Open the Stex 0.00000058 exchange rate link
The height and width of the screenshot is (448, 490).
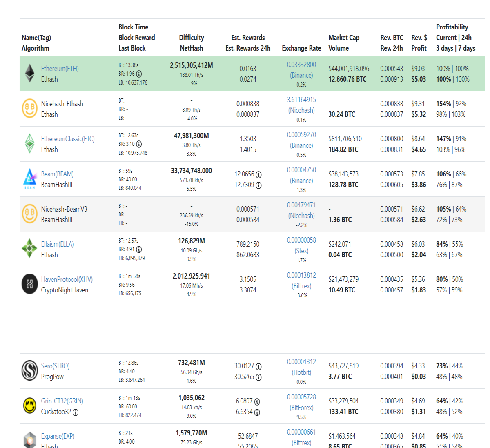click(x=301, y=245)
